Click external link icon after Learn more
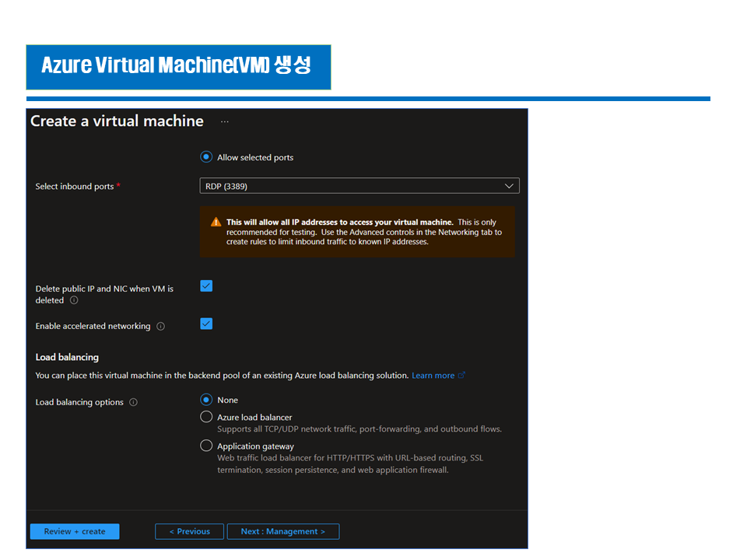 (461, 375)
